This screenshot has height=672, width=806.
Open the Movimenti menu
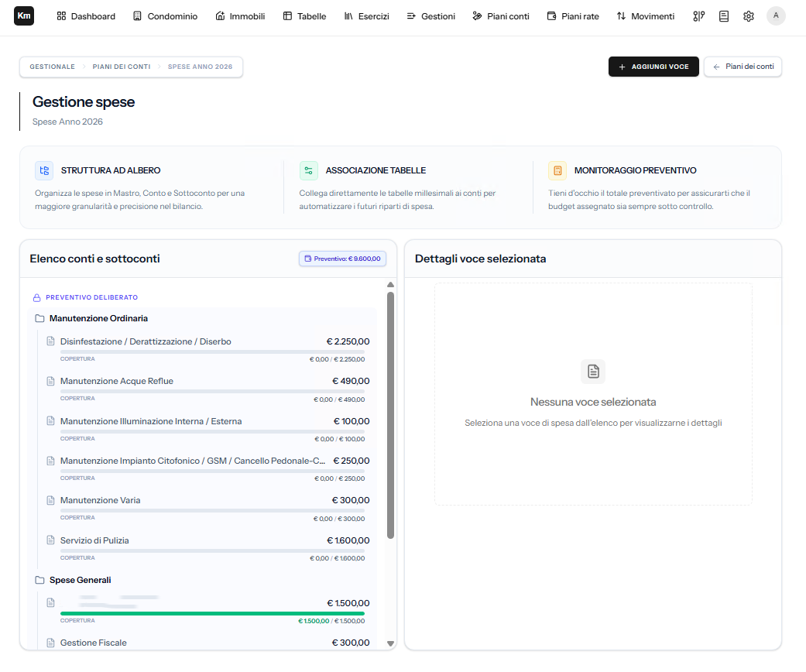(645, 16)
